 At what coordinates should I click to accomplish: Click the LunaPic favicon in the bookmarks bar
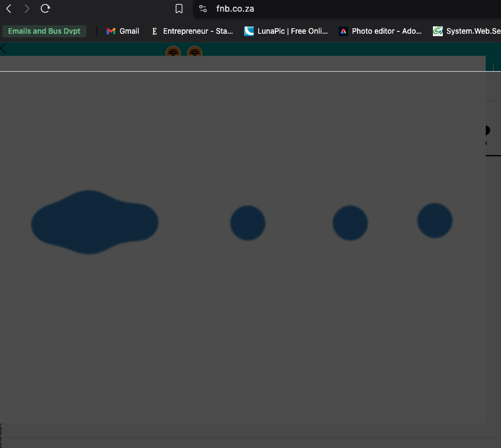pos(249,31)
